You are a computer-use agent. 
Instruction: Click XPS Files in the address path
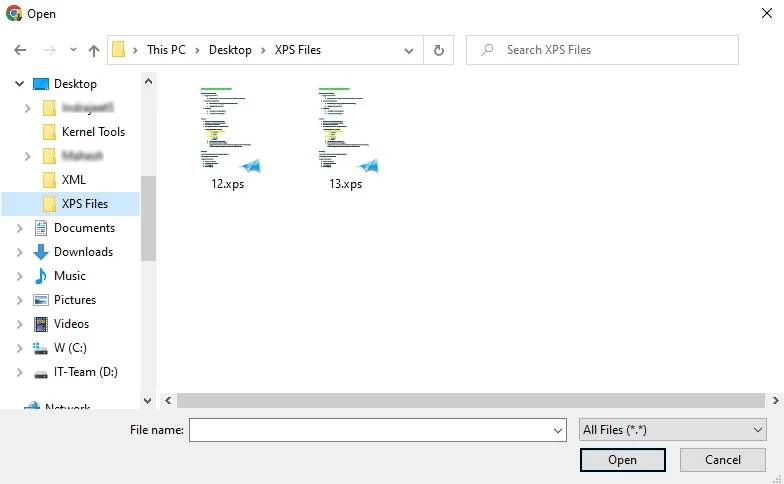[x=298, y=50]
